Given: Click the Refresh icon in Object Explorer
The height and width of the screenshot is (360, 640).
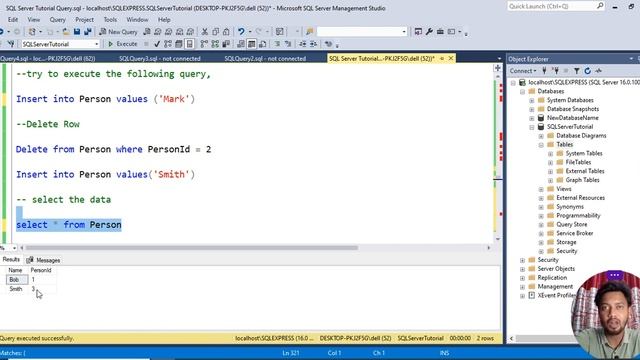Looking at the screenshot, I should pyautogui.click(x=587, y=71).
